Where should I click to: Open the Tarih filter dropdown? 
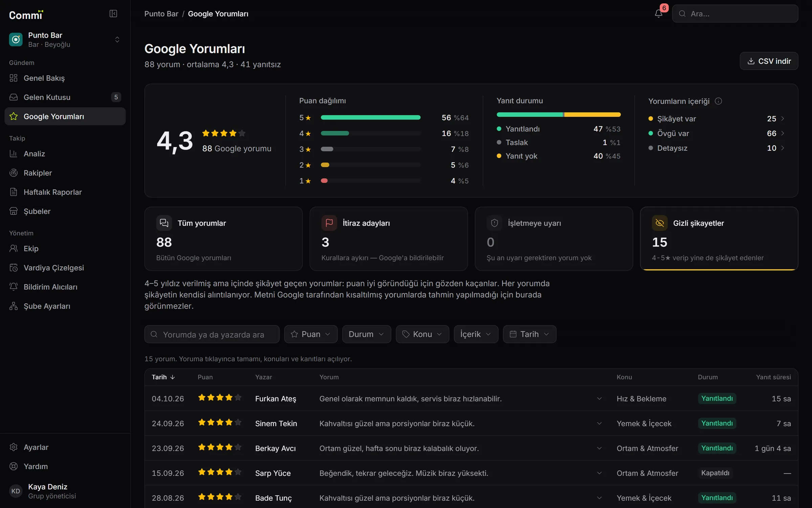click(x=529, y=334)
